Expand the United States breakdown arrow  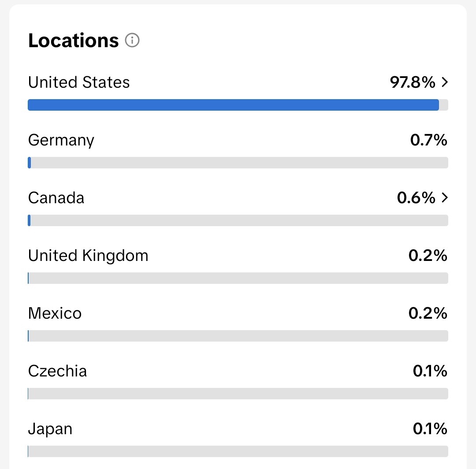coord(445,82)
